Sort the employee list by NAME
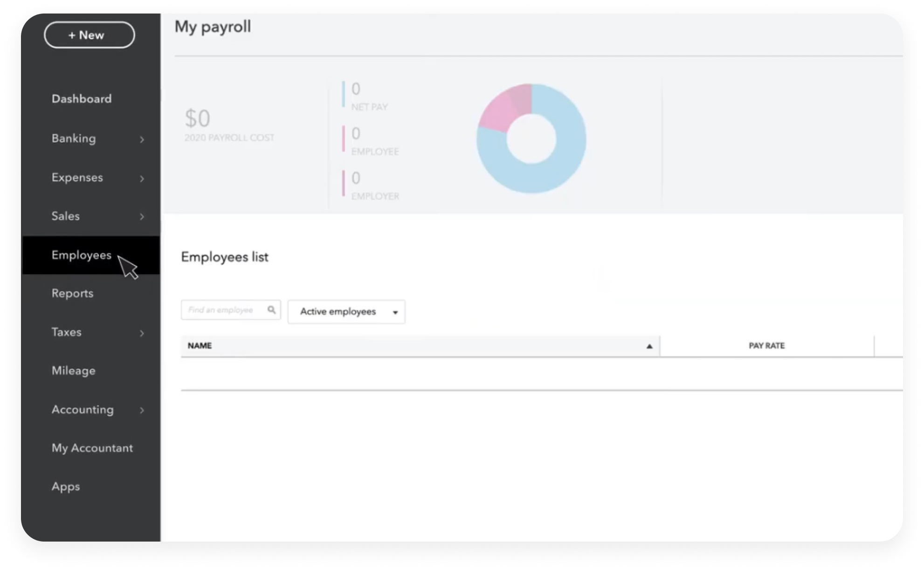The height and width of the screenshot is (570, 924). click(200, 345)
